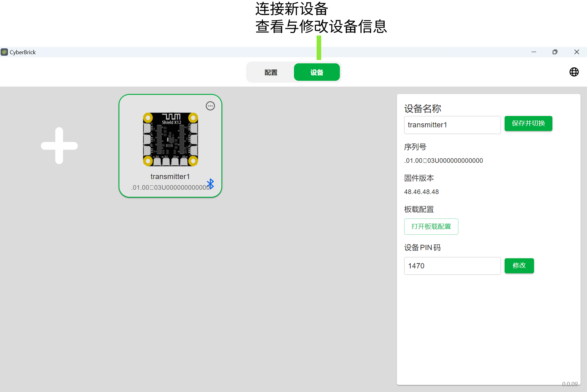
Task: Click the 打开板载配置 button
Action: pyautogui.click(x=431, y=226)
